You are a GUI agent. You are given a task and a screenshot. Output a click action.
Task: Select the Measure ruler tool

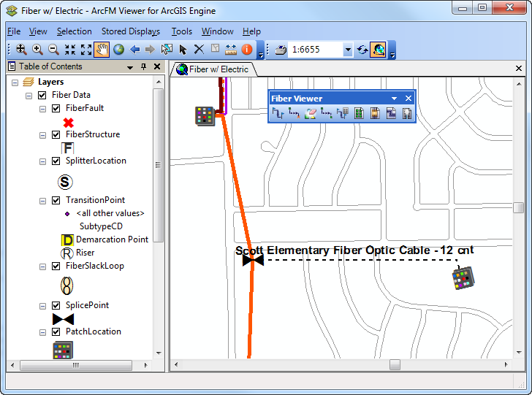231,50
